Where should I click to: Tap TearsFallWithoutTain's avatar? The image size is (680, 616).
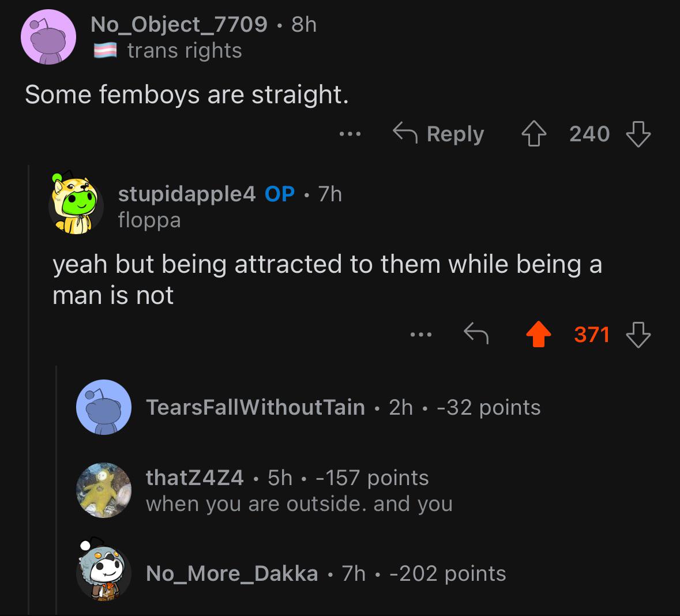pyautogui.click(x=104, y=407)
